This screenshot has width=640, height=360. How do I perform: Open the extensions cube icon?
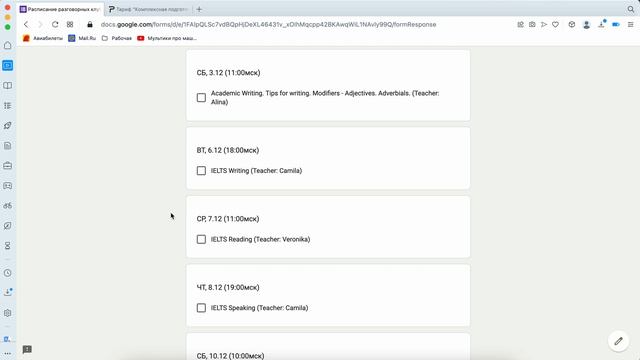tap(572, 24)
